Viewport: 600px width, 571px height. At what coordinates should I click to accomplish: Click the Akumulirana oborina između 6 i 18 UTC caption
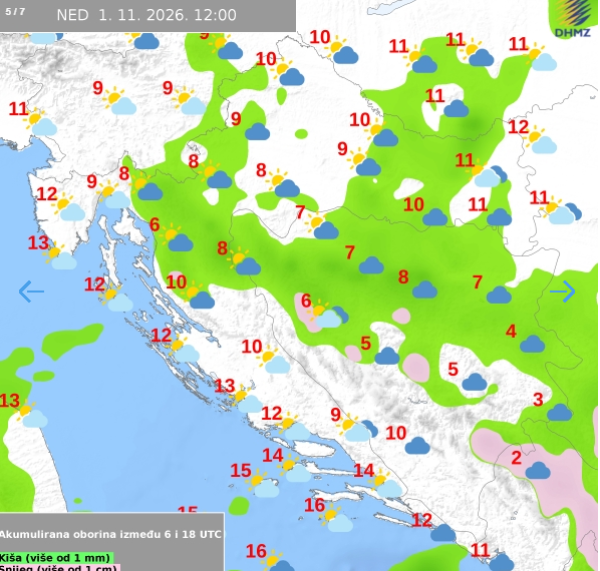pyautogui.click(x=111, y=534)
